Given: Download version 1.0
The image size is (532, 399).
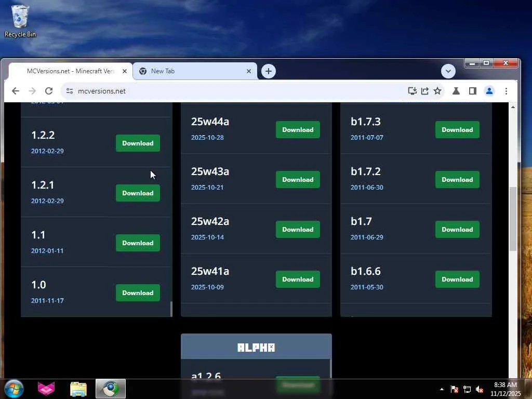Looking at the screenshot, I should click(x=138, y=293).
